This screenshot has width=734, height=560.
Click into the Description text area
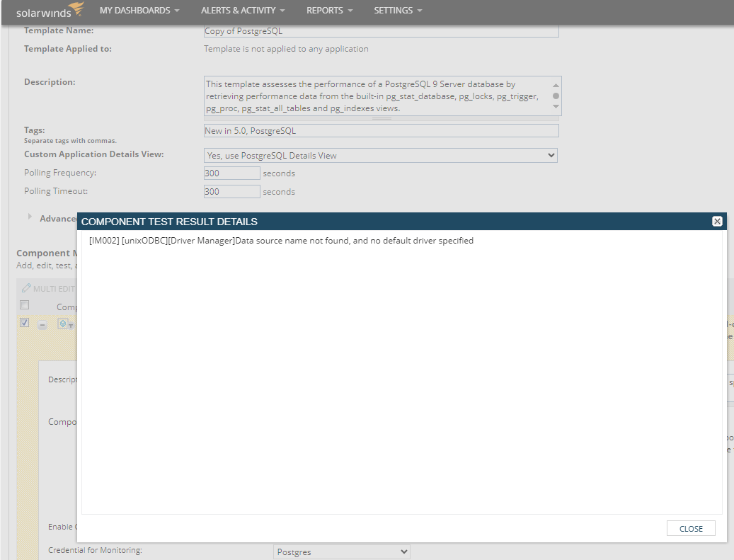click(377, 96)
